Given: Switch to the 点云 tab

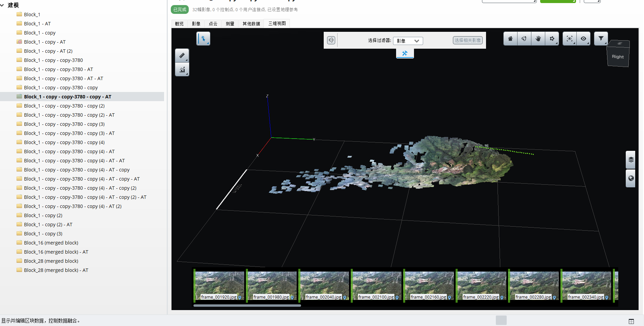Looking at the screenshot, I should 213,24.
